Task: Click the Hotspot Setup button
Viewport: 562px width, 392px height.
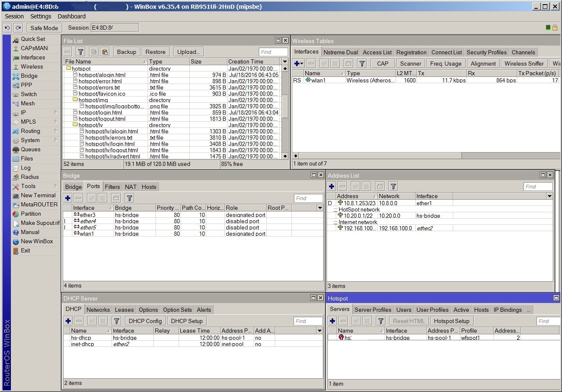Action: pos(452,321)
